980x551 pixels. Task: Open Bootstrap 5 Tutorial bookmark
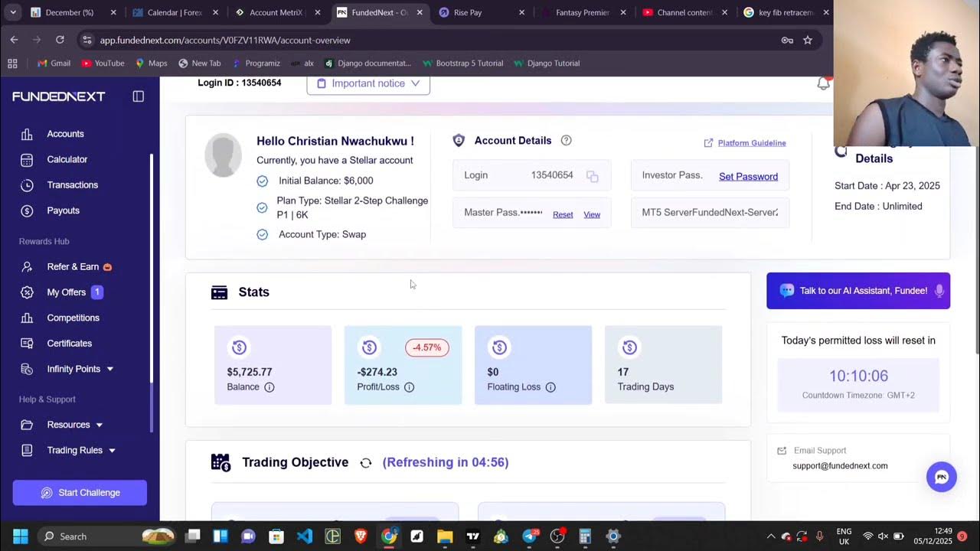point(462,64)
